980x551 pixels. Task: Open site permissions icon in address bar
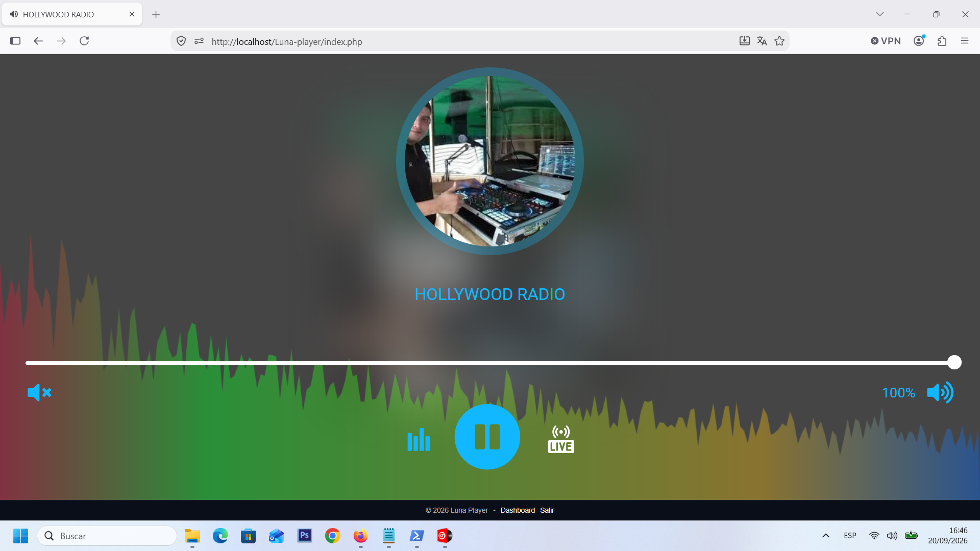[199, 41]
